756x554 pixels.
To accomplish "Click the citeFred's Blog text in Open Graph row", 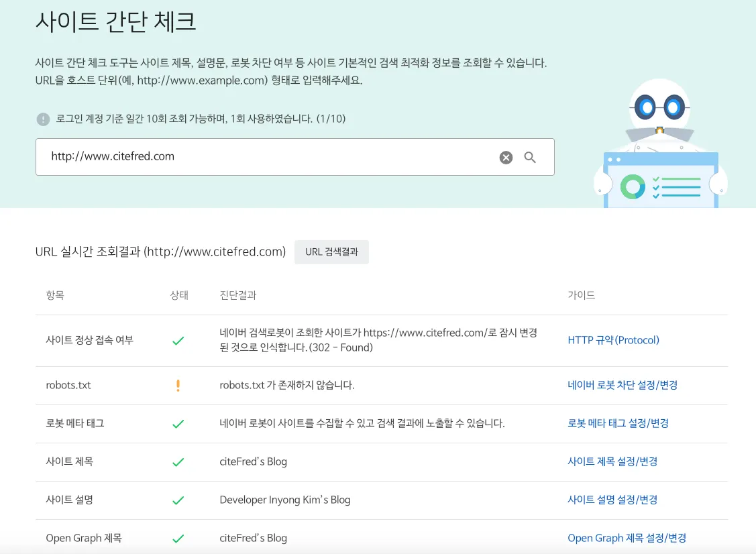I will pyautogui.click(x=253, y=538).
